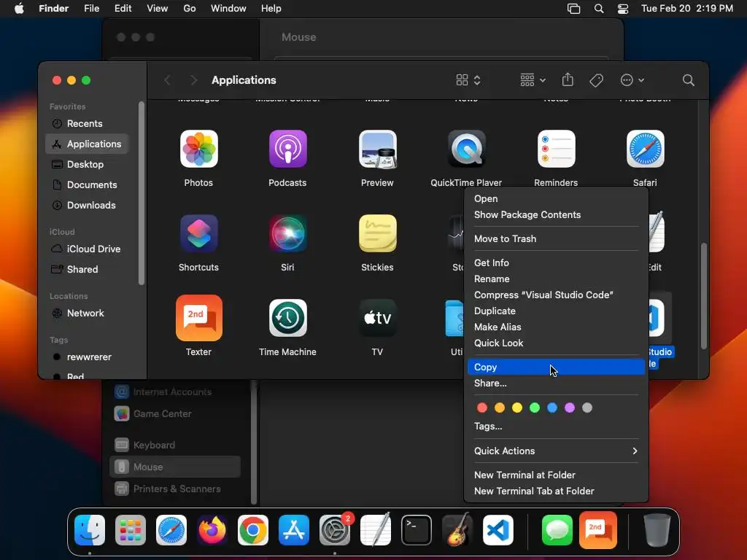
Task: Select the Siri app icon
Action: 287,233
